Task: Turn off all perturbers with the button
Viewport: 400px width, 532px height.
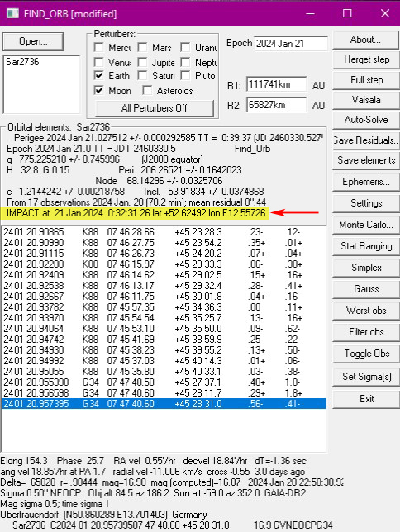Action: (x=155, y=108)
